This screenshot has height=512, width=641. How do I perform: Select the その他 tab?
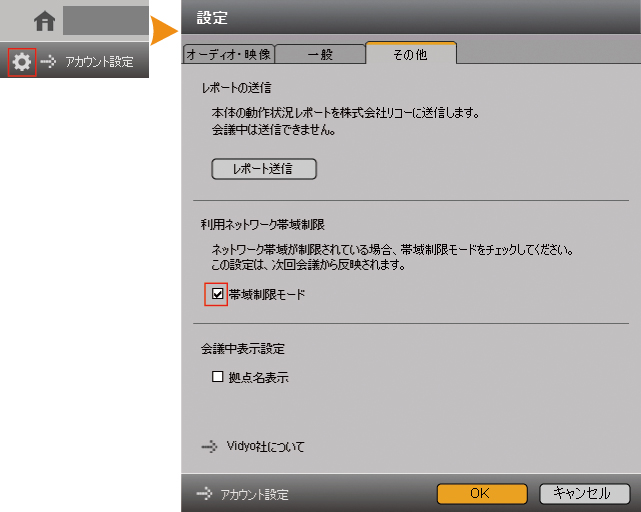click(411, 54)
